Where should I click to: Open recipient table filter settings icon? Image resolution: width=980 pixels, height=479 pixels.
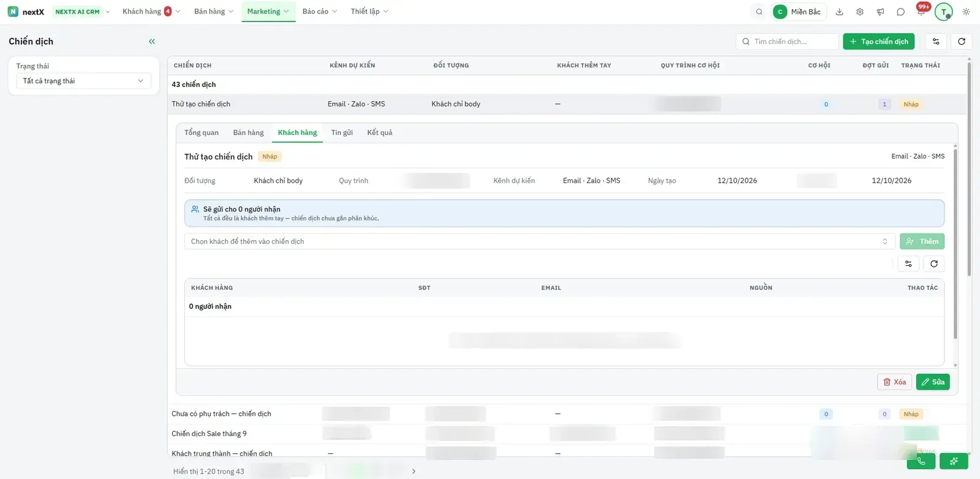click(908, 264)
